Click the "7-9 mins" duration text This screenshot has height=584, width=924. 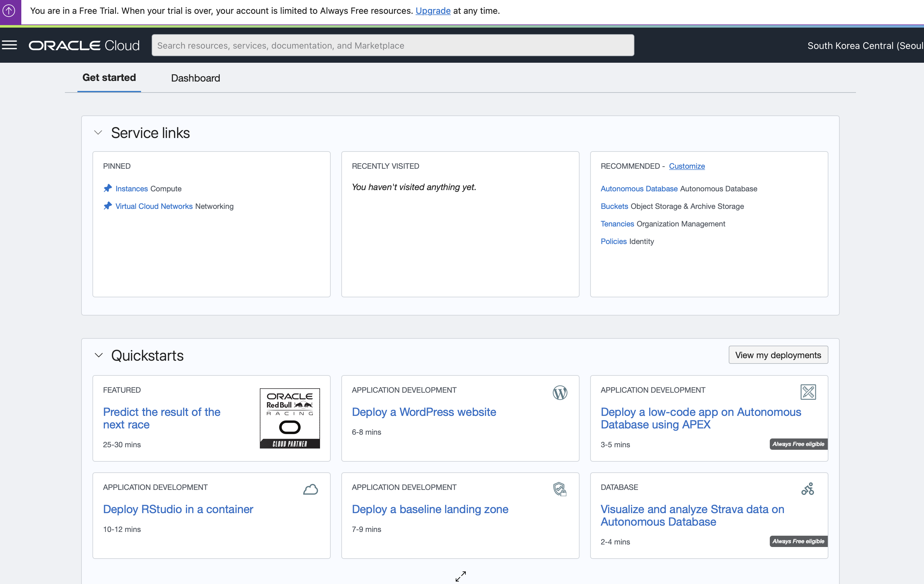(x=366, y=529)
